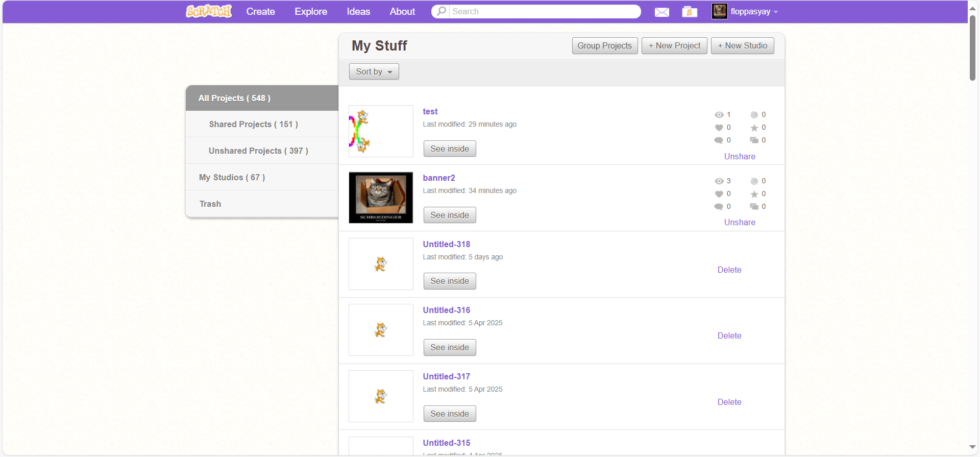The image size is (980, 457).
Task: Click comments bubble icon for test project
Action: (719, 140)
